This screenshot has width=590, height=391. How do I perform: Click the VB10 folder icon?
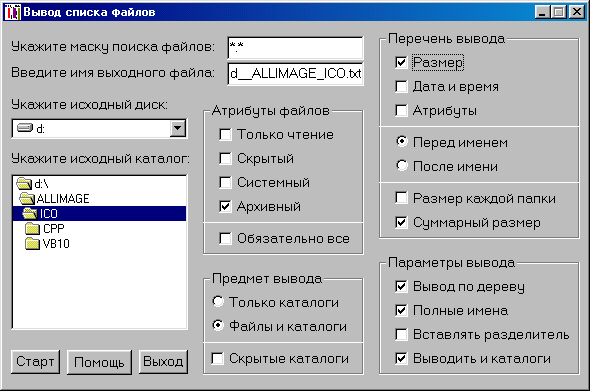click(32, 243)
